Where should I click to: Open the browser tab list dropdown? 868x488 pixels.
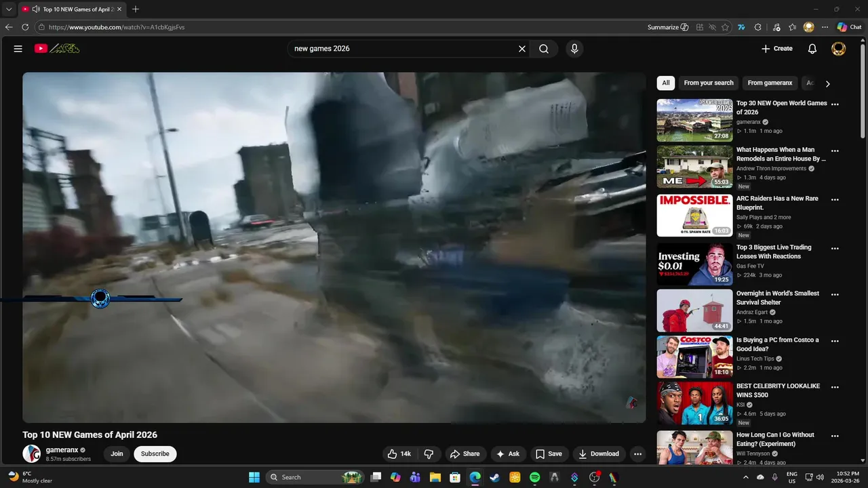tap(9, 9)
